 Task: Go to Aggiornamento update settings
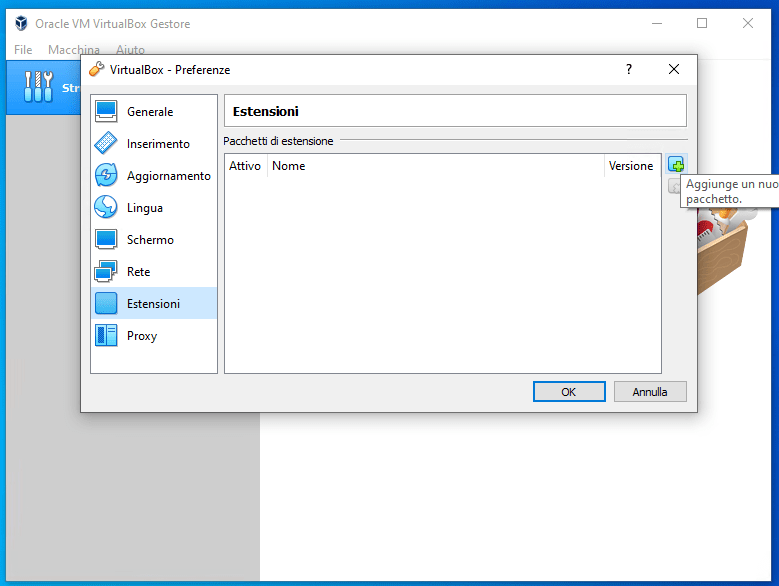[x=168, y=176]
